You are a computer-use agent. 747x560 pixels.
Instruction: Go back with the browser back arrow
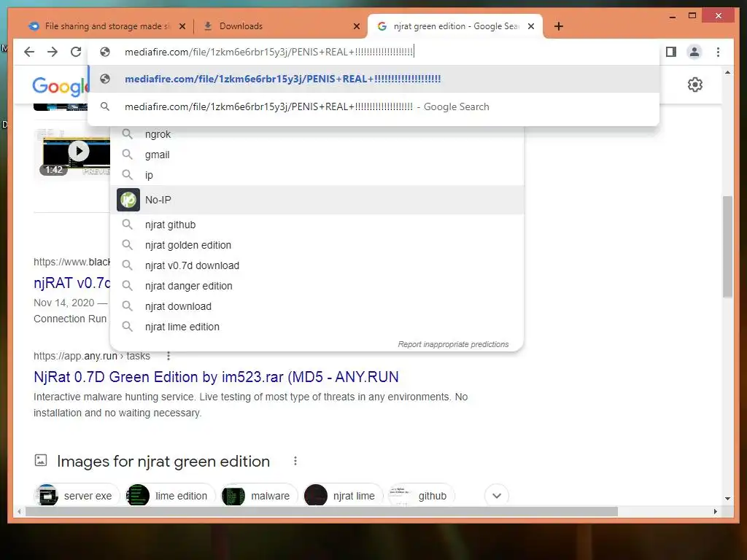pos(29,52)
